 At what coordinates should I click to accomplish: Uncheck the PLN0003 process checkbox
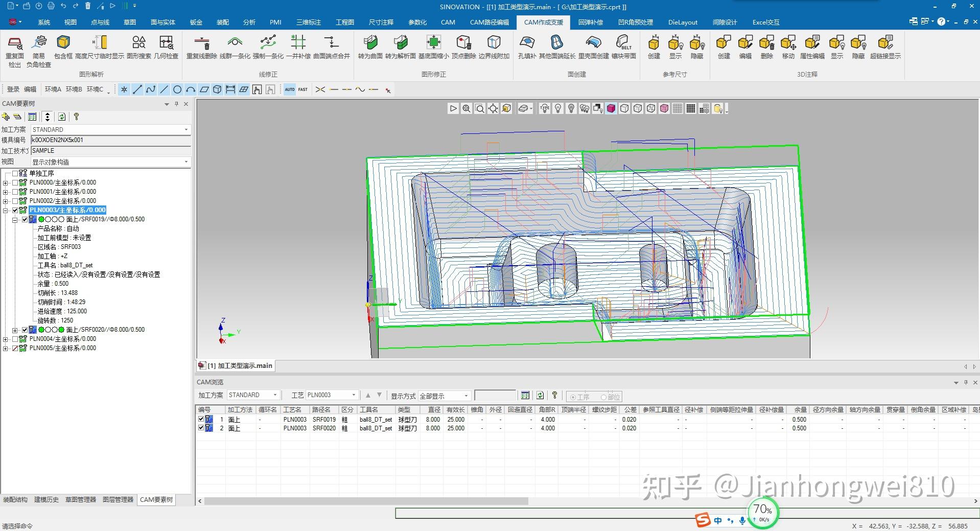coord(15,210)
